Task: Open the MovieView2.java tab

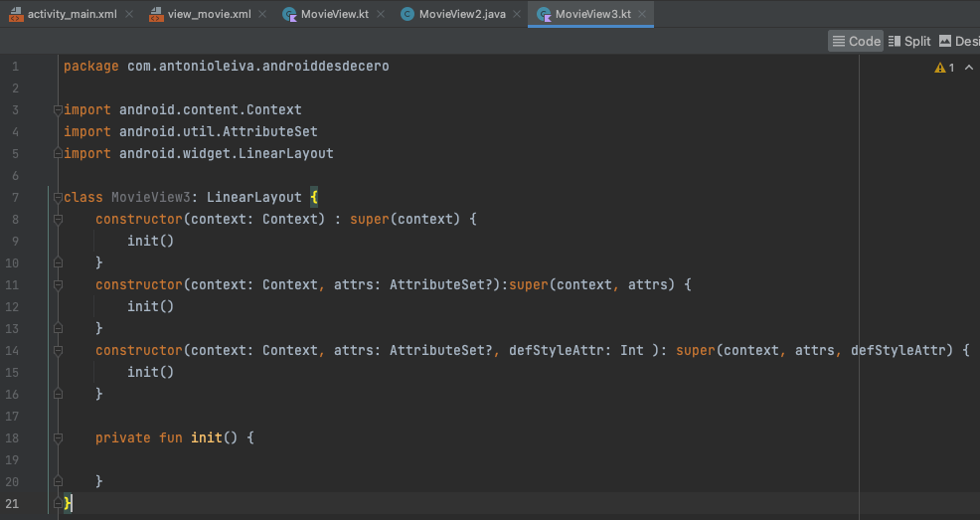Action: (462, 14)
